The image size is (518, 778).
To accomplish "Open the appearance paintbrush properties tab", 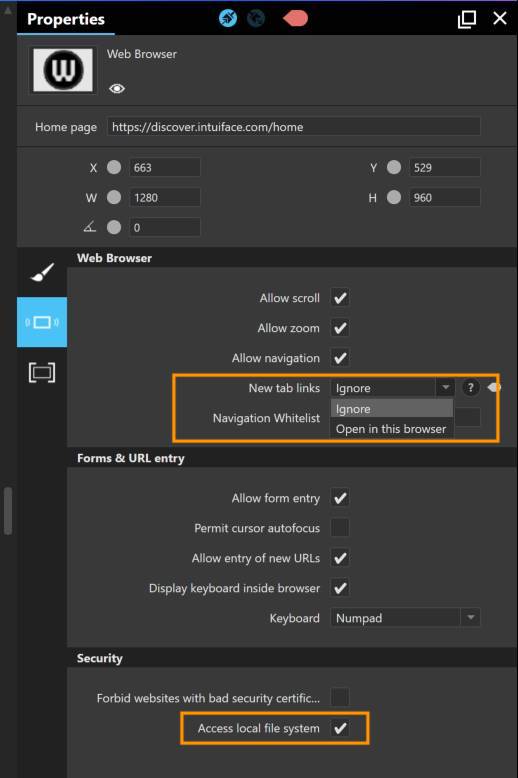I will (x=42, y=272).
